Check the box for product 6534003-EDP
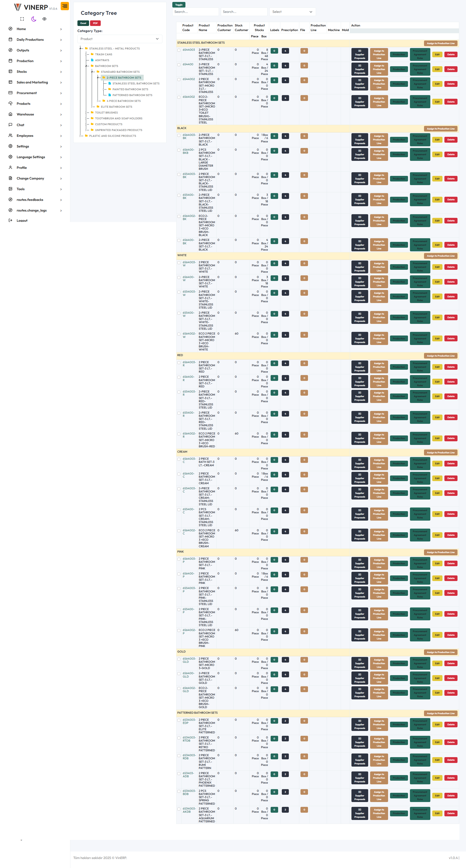 tap(179, 721)
